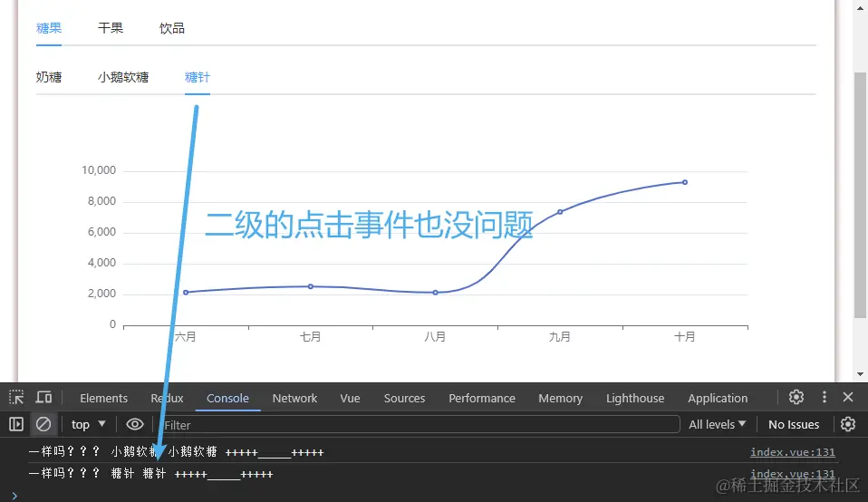Click the No Issues button

(794, 424)
